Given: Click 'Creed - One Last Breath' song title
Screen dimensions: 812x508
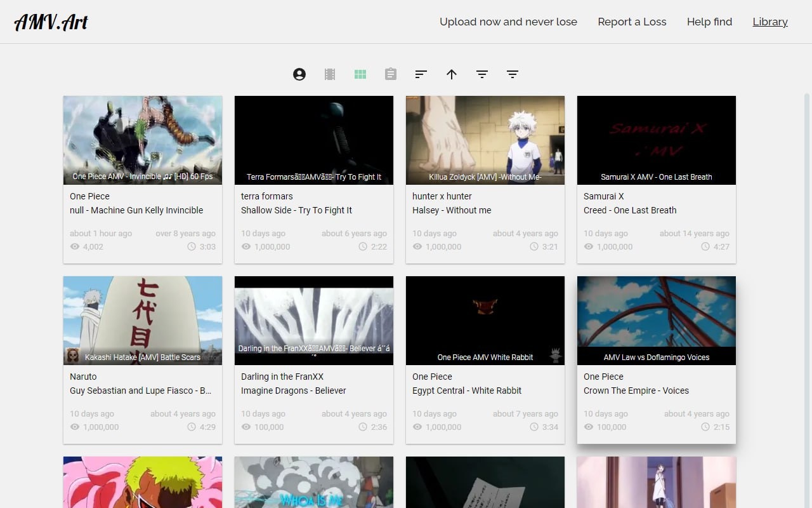Looking at the screenshot, I should tap(630, 210).
